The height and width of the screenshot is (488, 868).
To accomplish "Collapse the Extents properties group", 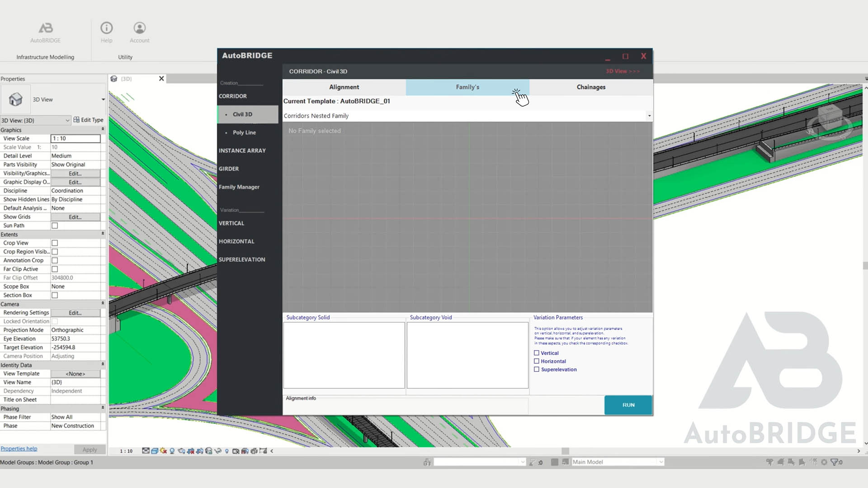I will tap(103, 234).
